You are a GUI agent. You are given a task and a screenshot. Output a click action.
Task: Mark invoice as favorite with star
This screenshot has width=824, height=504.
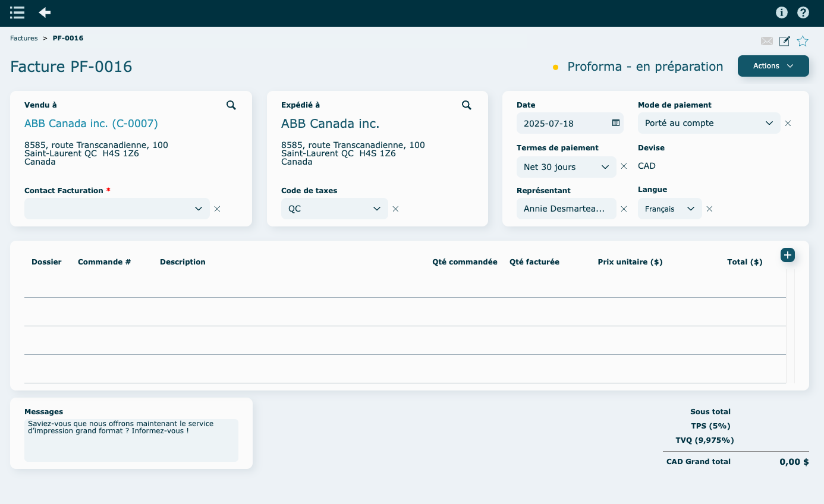(x=803, y=41)
